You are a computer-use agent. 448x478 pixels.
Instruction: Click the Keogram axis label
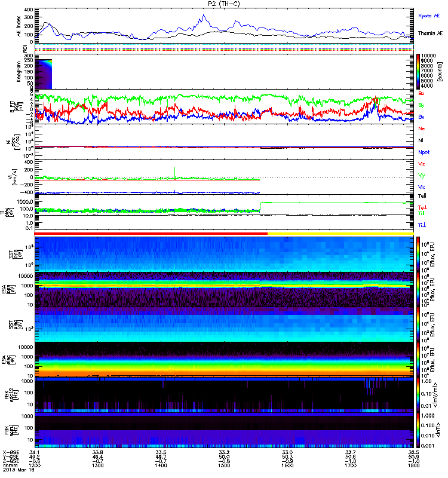[19, 72]
